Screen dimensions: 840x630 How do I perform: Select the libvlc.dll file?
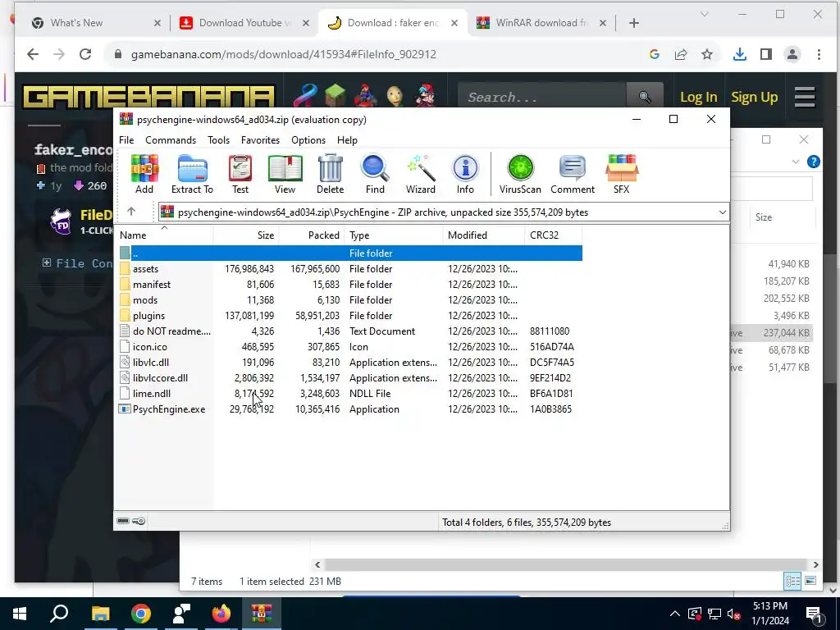(151, 362)
